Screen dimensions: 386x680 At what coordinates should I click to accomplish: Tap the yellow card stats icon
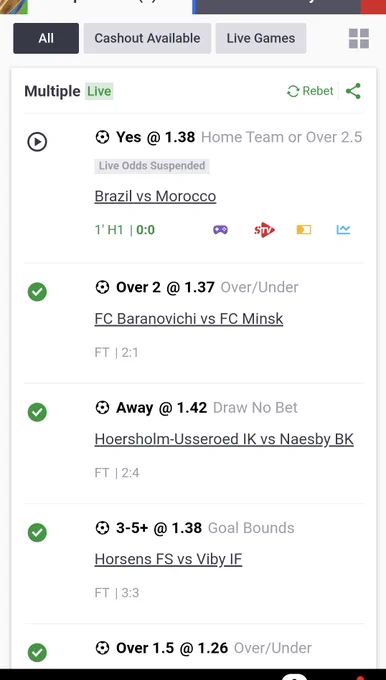pyautogui.click(x=304, y=230)
